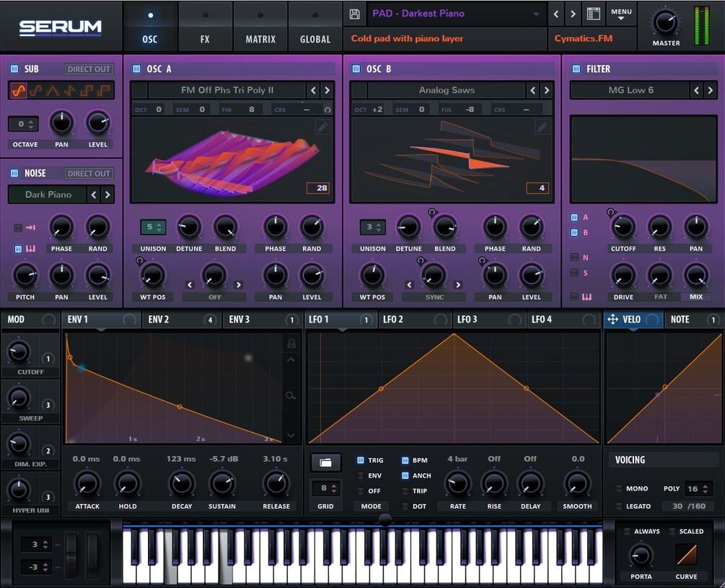The height and width of the screenshot is (588, 725).
Task: Click the NOISE DIRECT OUT button
Action: 89,174
